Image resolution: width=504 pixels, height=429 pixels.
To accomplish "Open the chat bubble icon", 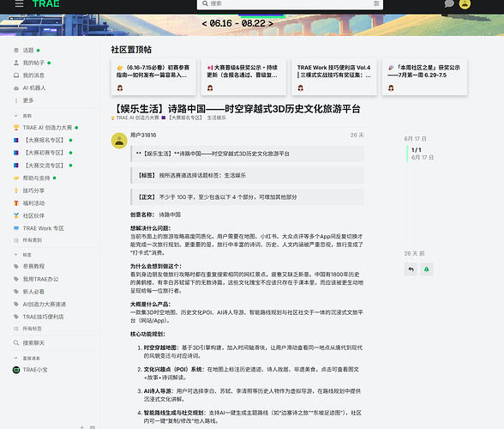I will [x=449, y=4].
